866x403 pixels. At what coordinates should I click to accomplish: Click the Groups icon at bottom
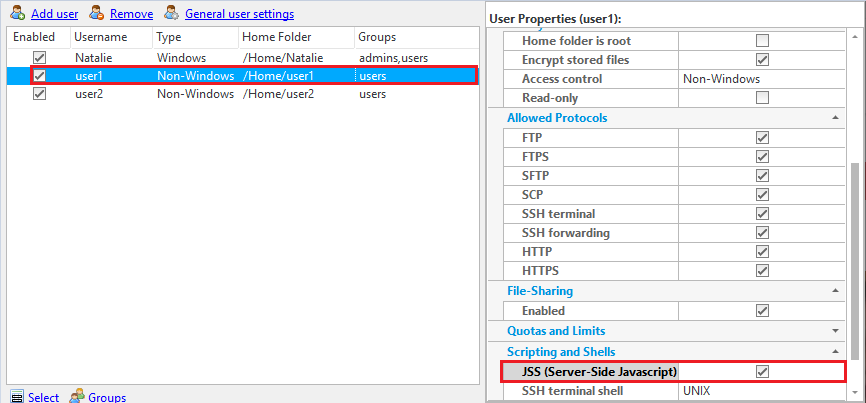[76, 397]
